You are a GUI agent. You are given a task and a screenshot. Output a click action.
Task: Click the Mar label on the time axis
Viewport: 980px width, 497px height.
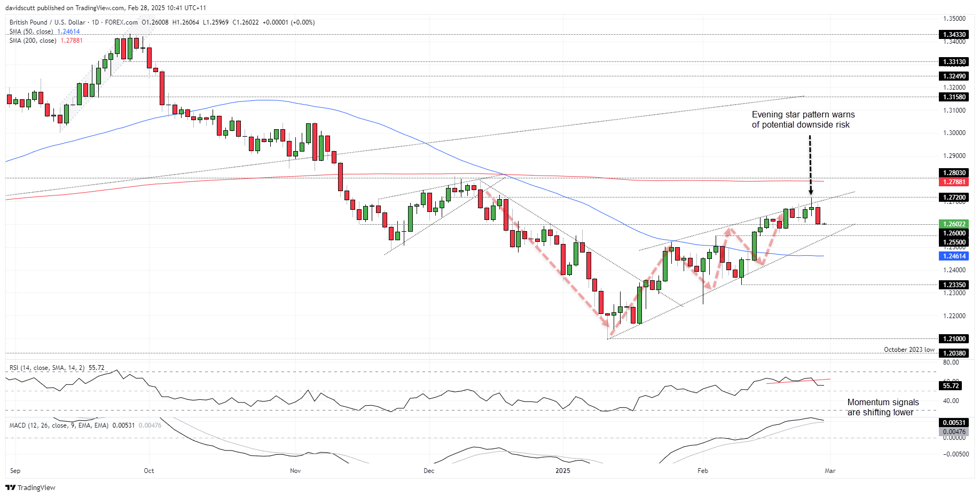(x=830, y=471)
